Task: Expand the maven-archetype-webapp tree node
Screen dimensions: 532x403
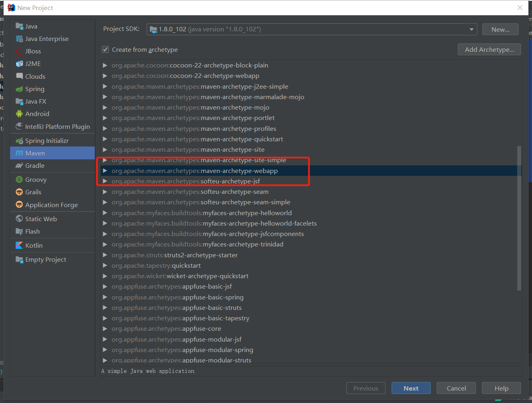Action: (x=105, y=171)
